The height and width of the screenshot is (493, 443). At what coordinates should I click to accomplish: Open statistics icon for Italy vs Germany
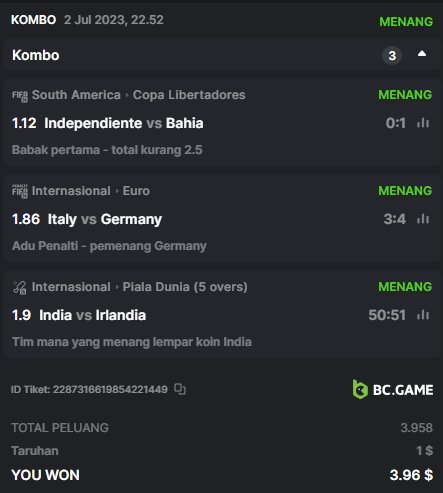coord(423,219)
